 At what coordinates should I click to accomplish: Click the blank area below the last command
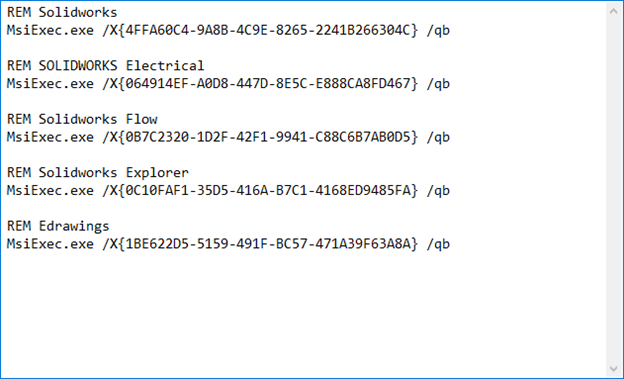[302, 315]
